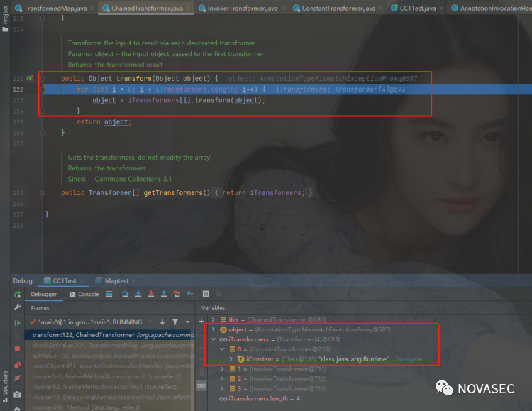Expand folded getTransformers method at line 133
The width and height of the screenshot is (532, 411).
(x=43, y=193)
